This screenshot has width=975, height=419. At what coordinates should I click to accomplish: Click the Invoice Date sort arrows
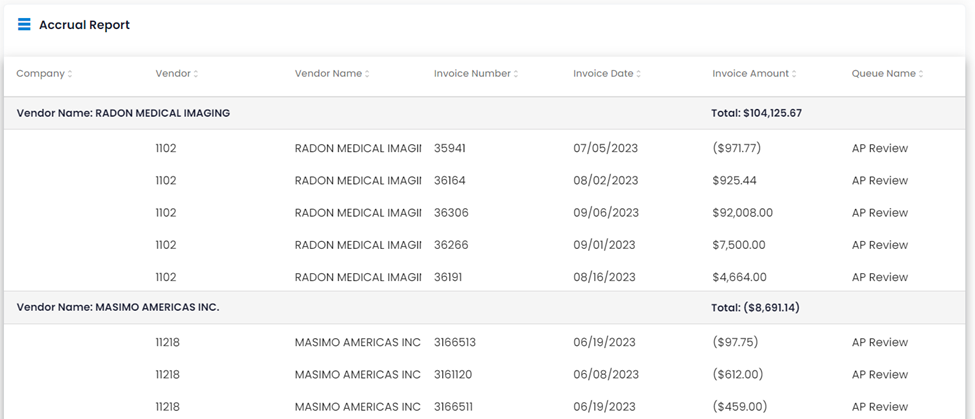(x=639, y=74)
